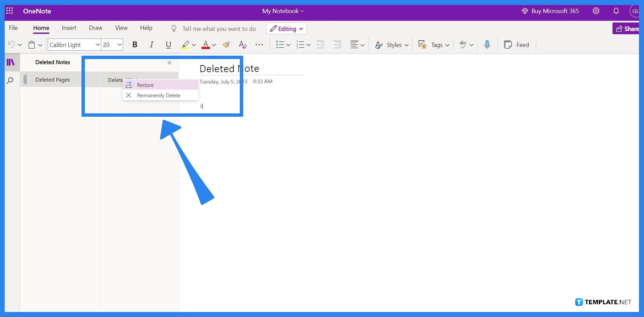Switch to the Draw tab
Screen dimensions: 644x317
point(96,28)
